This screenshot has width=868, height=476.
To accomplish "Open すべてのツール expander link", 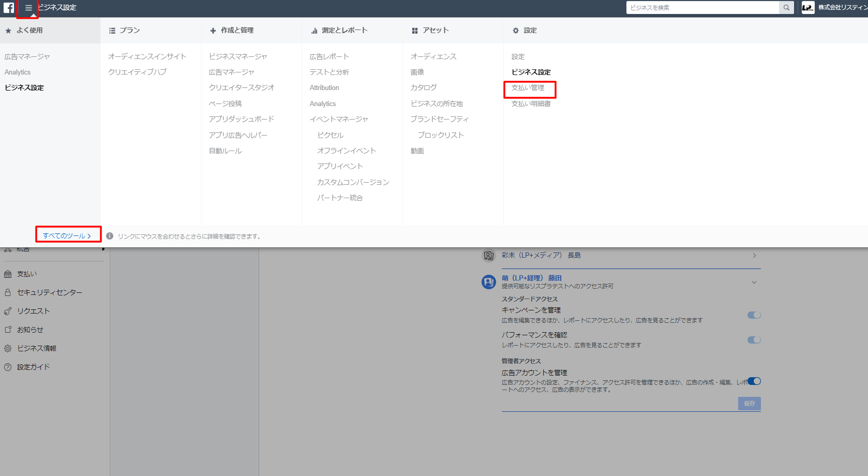I will (x=67, y=236).
